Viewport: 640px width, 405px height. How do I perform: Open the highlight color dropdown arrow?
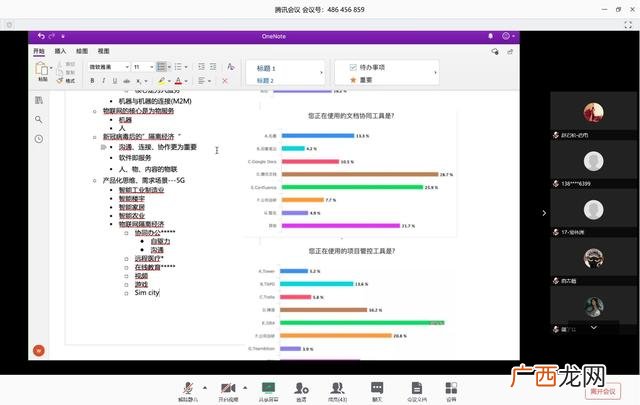[x=169, y=81]
